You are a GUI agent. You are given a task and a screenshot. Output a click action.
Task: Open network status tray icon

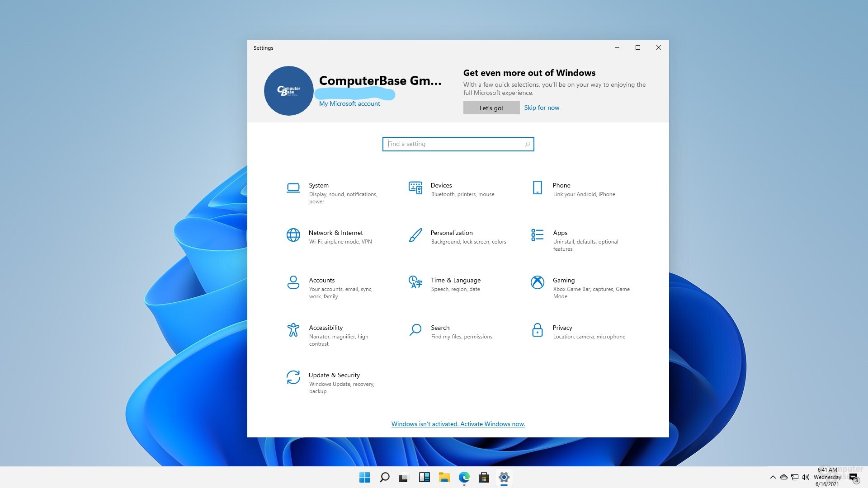(x=794, y=477)
